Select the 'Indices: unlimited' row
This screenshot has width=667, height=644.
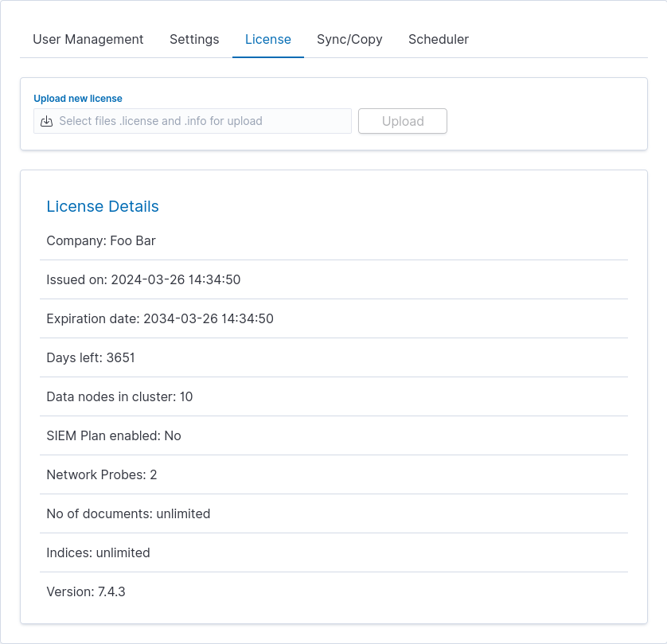[x=334, y=552]
